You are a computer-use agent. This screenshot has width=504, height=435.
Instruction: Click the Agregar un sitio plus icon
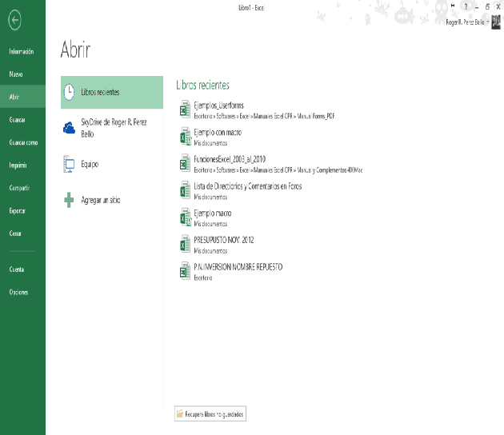tap(70, 200)
